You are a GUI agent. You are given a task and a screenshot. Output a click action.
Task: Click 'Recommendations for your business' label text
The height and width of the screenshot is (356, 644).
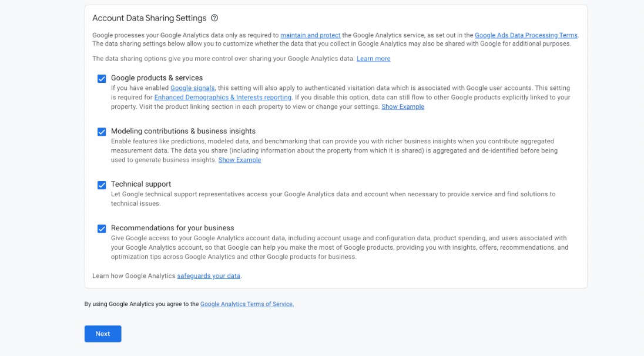coord(172,228)
